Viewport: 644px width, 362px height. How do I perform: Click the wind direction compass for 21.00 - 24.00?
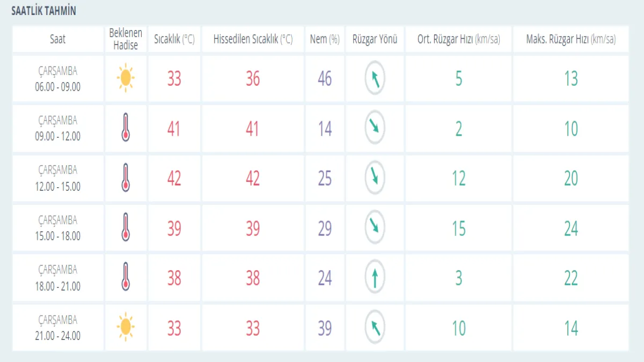click(375, 327)
